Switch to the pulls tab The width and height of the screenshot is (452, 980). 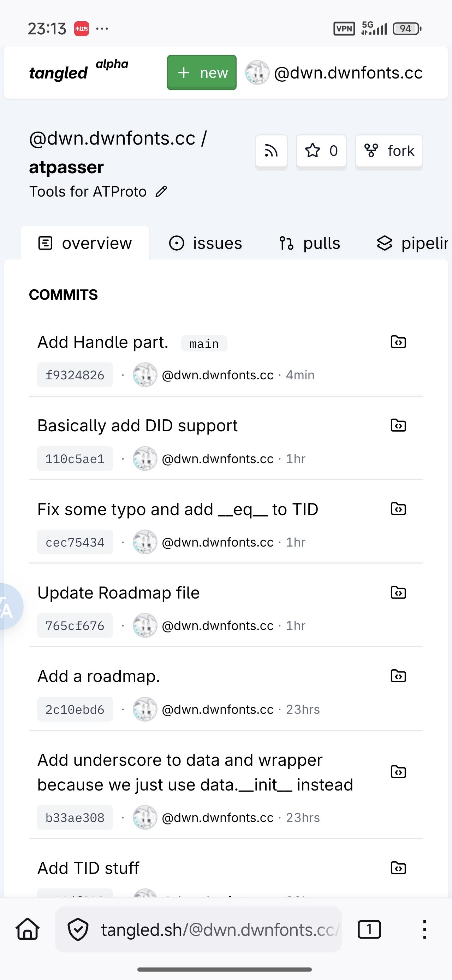coord(309,243)
